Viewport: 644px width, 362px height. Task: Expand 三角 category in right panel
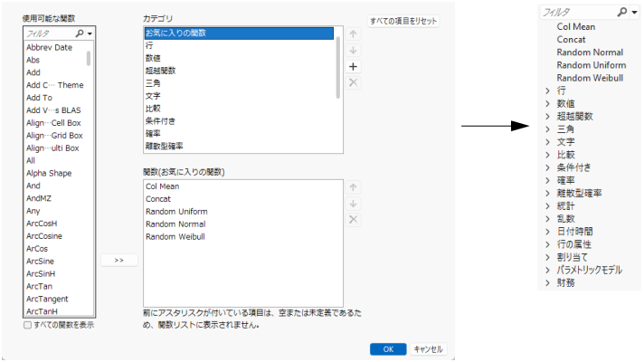click(x=547, y=129)
